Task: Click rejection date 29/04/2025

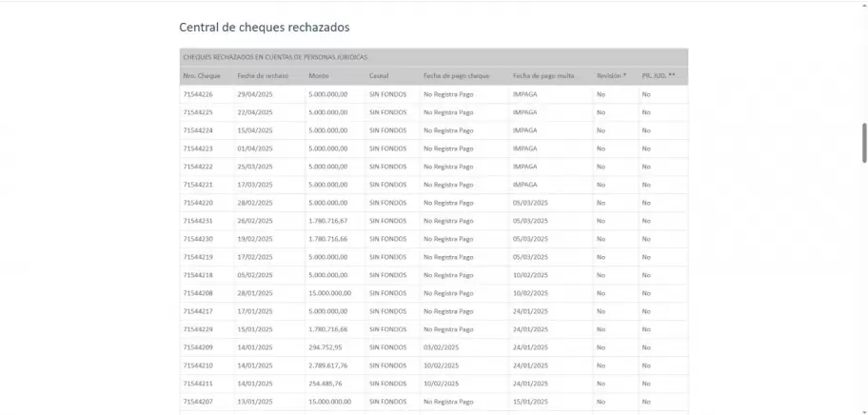Action: 255,94
